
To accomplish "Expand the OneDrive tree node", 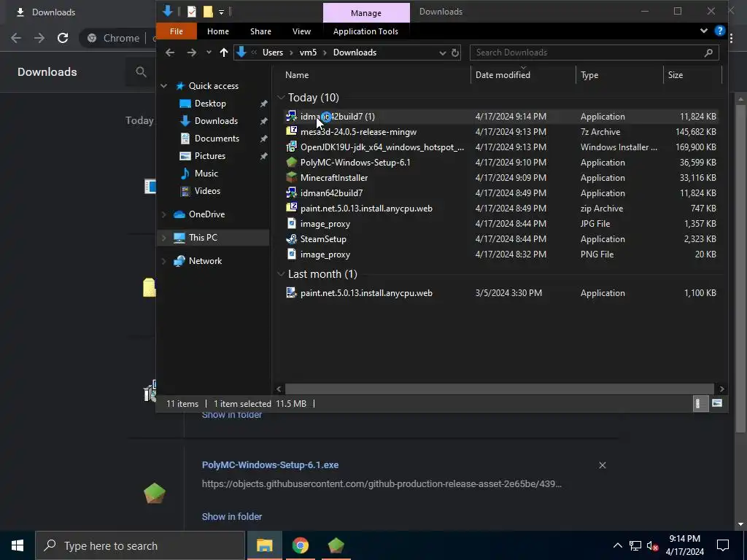I will (164, 214).
